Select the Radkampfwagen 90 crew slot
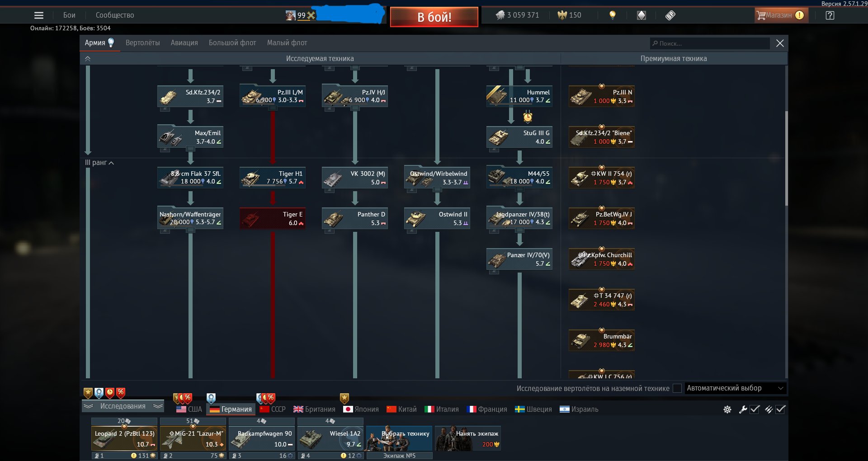 pos(262,438)
